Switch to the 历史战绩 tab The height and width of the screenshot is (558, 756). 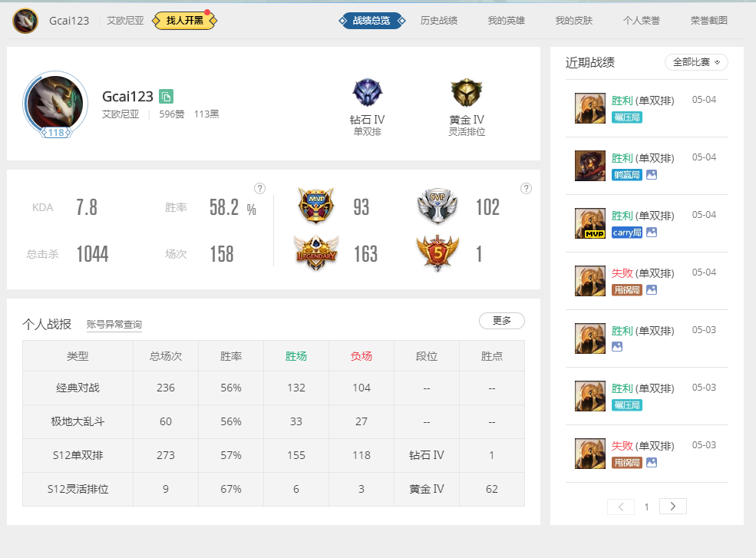pyautogui.click(x=439, y=21)
